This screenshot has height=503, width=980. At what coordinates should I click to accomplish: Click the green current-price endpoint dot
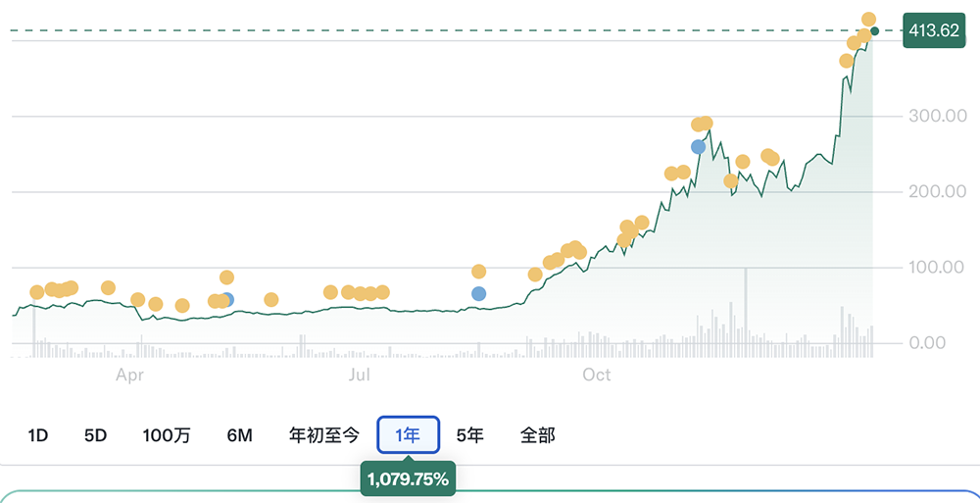click(875, 30)
